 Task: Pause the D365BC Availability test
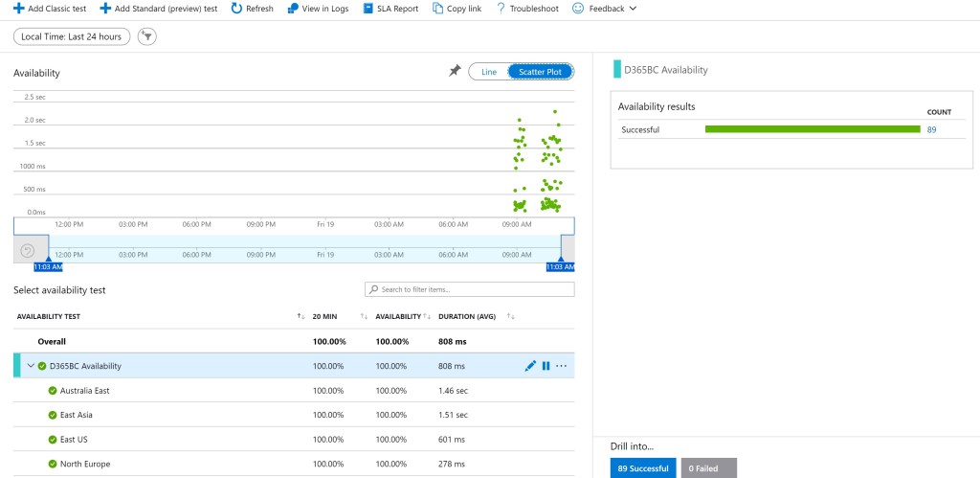546,366
